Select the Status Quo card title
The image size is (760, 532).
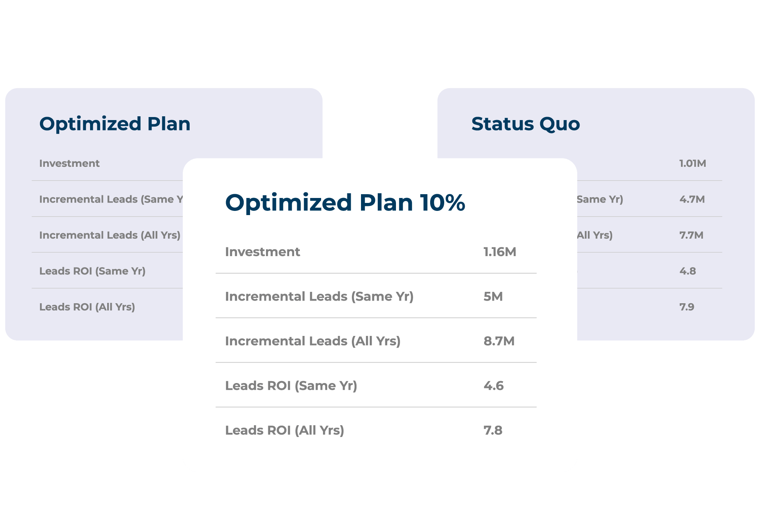click(526, 124)
